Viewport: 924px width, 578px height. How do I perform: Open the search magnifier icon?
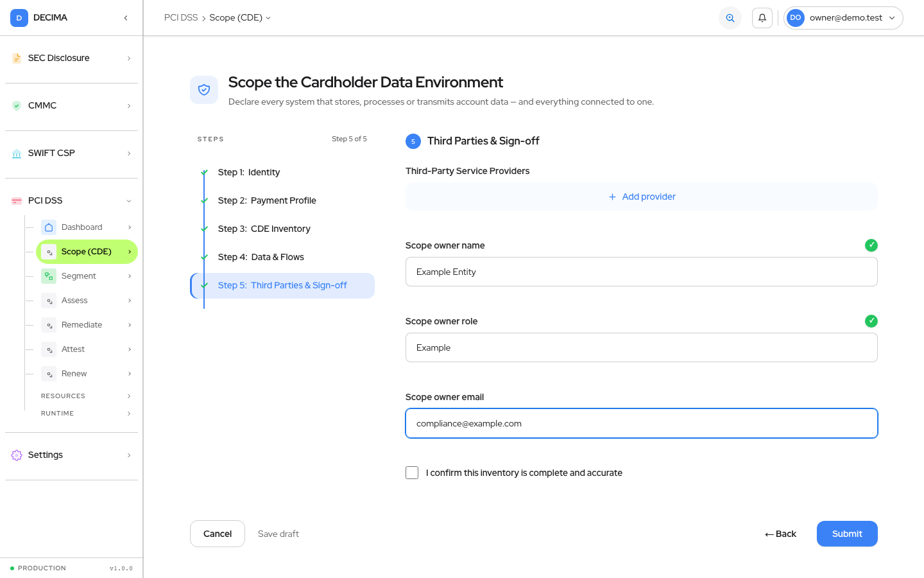pos(730,18)
